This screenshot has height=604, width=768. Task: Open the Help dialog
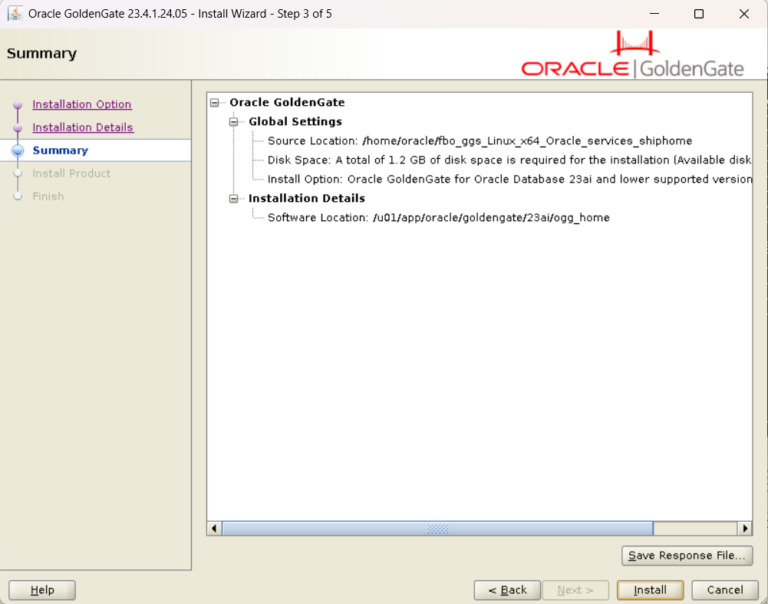click(42, 590)
